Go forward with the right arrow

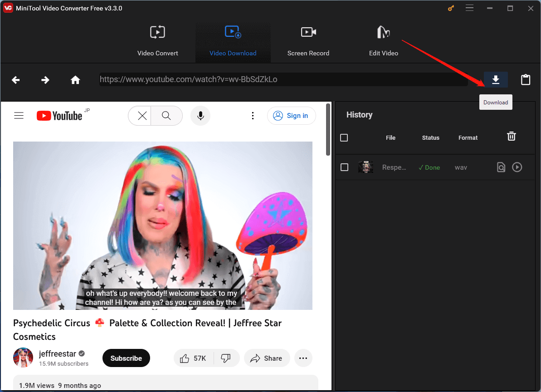pos(45,80)
